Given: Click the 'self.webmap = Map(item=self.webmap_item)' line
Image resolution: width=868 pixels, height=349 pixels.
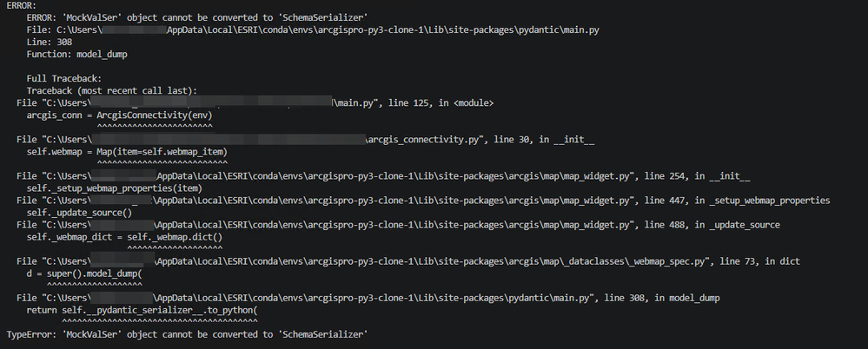Looking at the screenshot, I should [x=127, y=152].
